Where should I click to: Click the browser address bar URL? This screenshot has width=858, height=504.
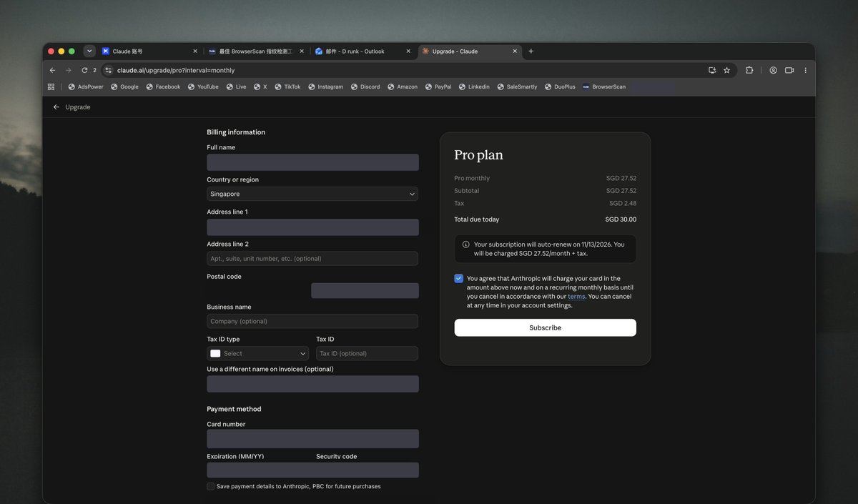[176, 70]
